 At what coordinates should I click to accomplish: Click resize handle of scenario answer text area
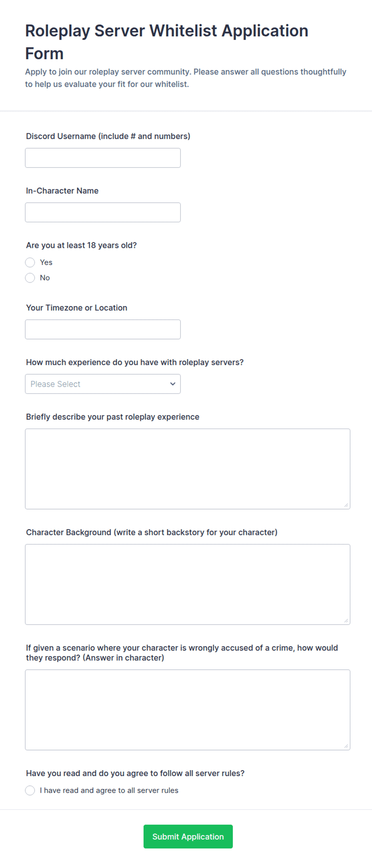click(x=346, y=746)
